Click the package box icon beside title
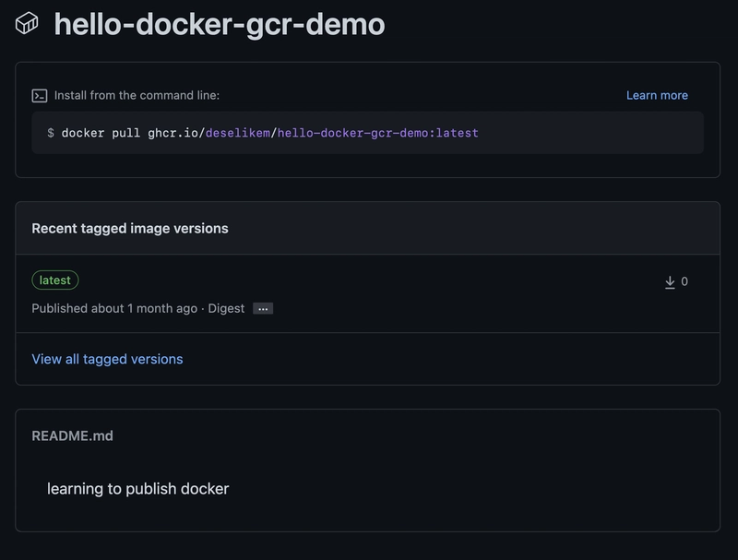Image resolution: width=738 pixels, height=560 pixels. [x=27, y=23]
